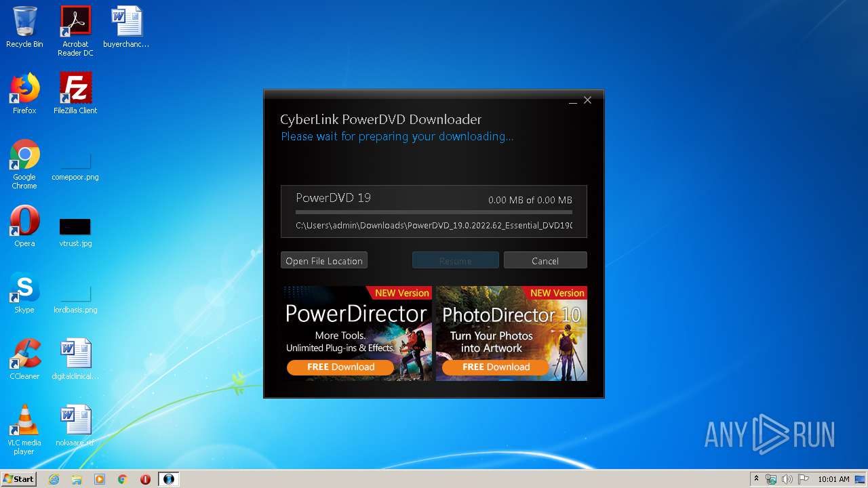This screenshot has height=488, width=868.
Task: Cancel the PowerDVD download
Action: click(x=545, y=261)
